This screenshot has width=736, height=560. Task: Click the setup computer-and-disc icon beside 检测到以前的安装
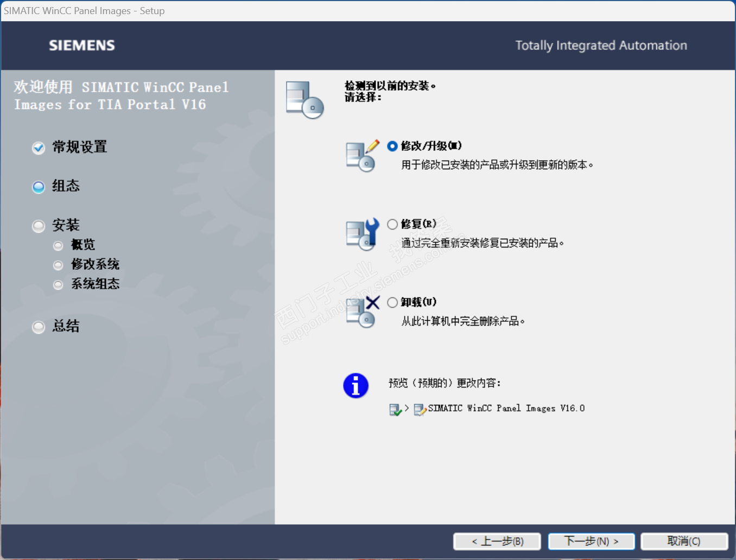tap(304, 100)
